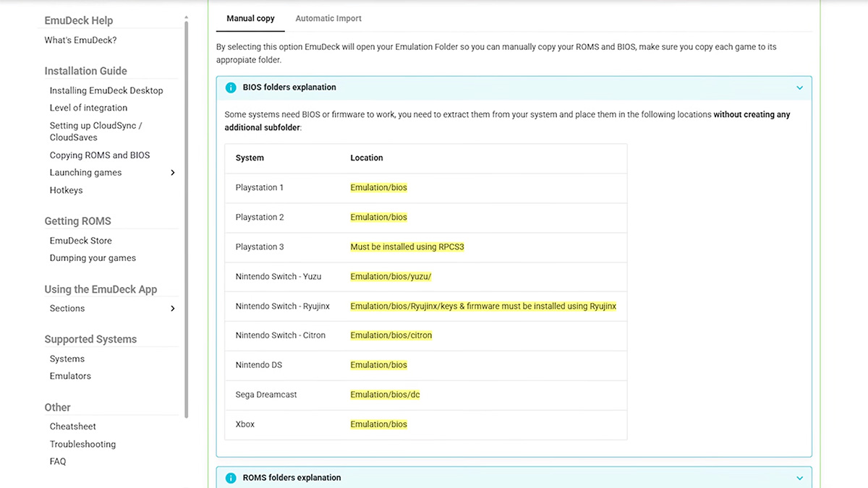Image resolution: width=868 pixels, height=488 pixels.
Task: Open Dumping your games page
Action: pyautogui.click(x=93, y=258)
